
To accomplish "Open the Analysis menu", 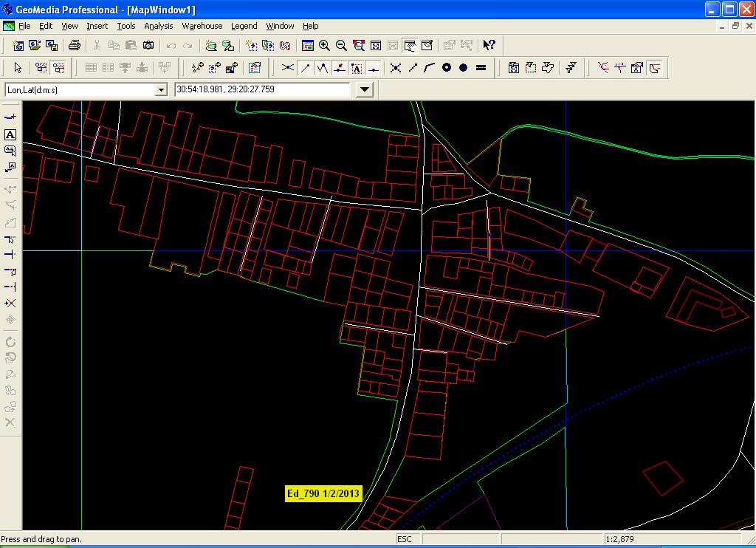I will click(158, 26).
